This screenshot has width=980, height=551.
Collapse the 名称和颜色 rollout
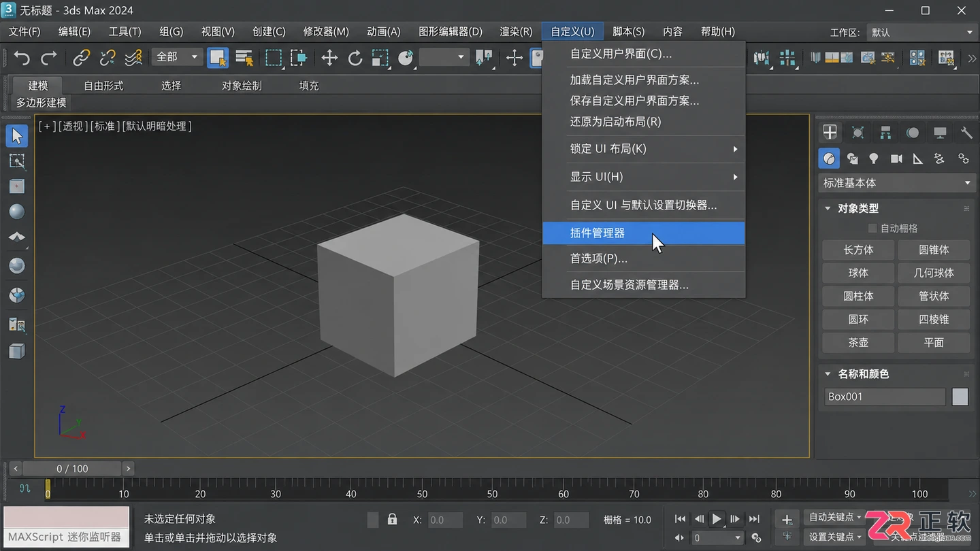pyautogui.click(x=828, y=374)
